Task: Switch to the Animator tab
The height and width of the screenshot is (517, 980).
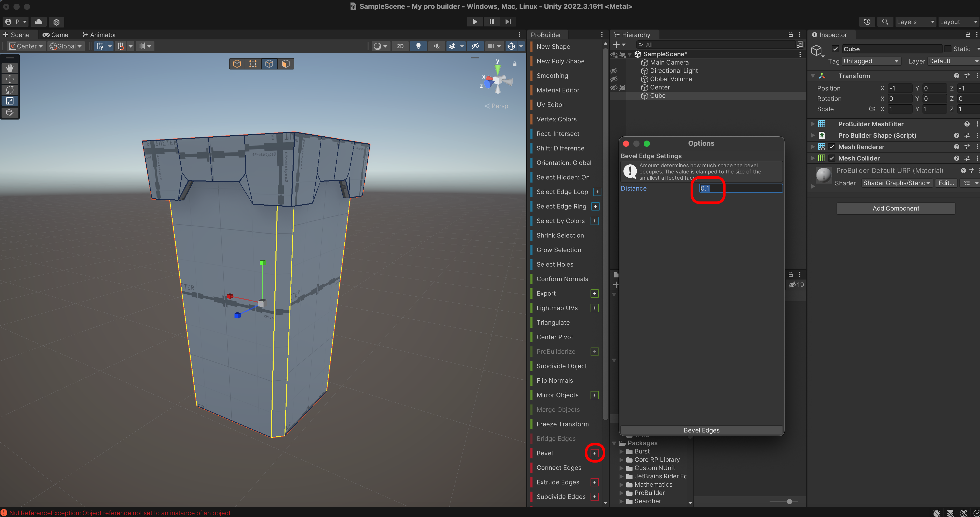Action: (99, 35)
